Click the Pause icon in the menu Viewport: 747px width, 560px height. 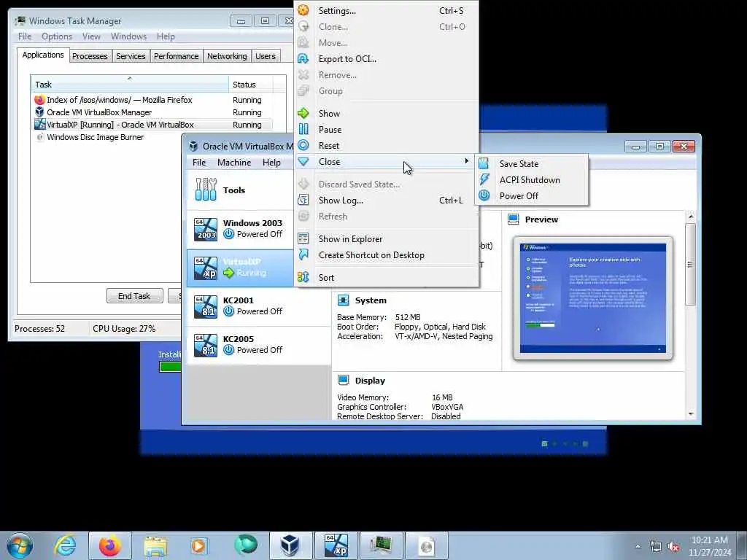coord(303,129)
